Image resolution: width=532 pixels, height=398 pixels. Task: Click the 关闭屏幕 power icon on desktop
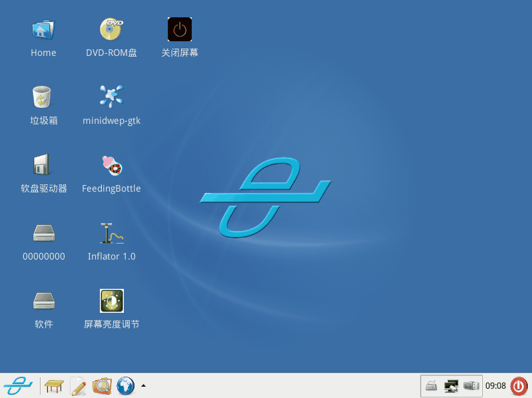(180, 29)
